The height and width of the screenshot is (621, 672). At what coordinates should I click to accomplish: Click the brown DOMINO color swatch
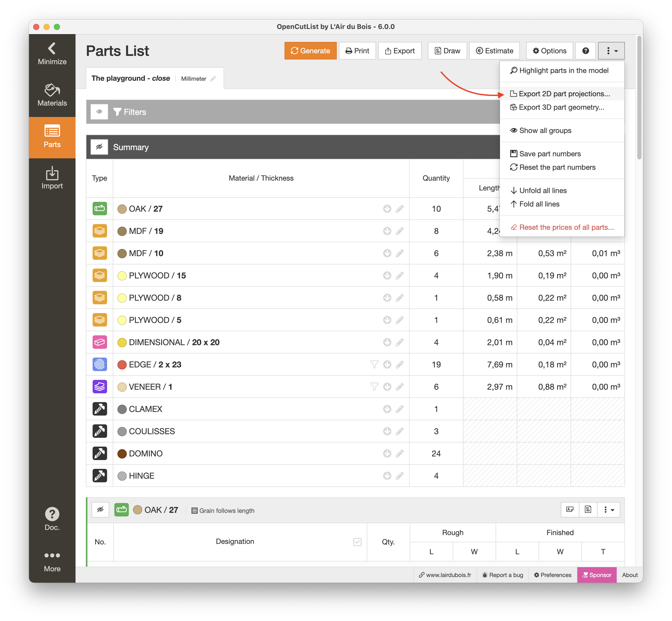pos(122,453)
